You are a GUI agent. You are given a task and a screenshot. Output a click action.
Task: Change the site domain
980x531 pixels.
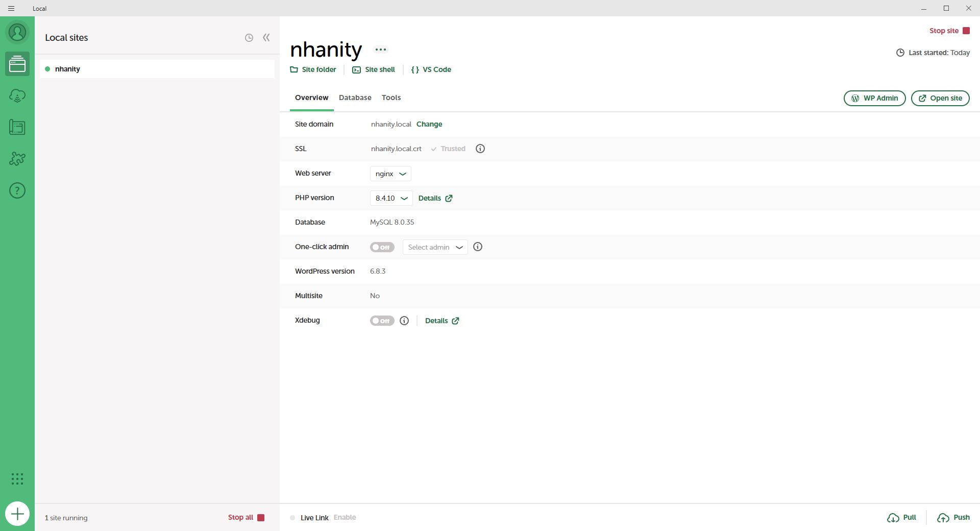[x=429, y=124]
